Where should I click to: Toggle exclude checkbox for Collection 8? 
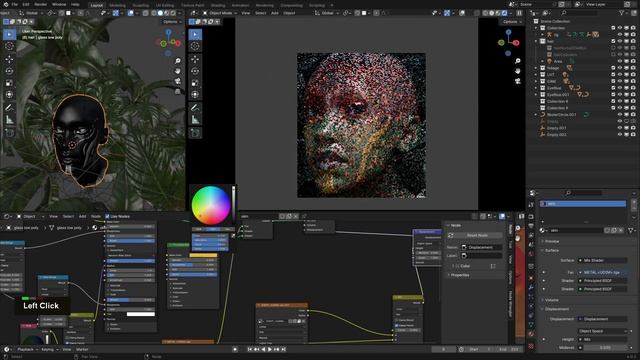(613, 101)
